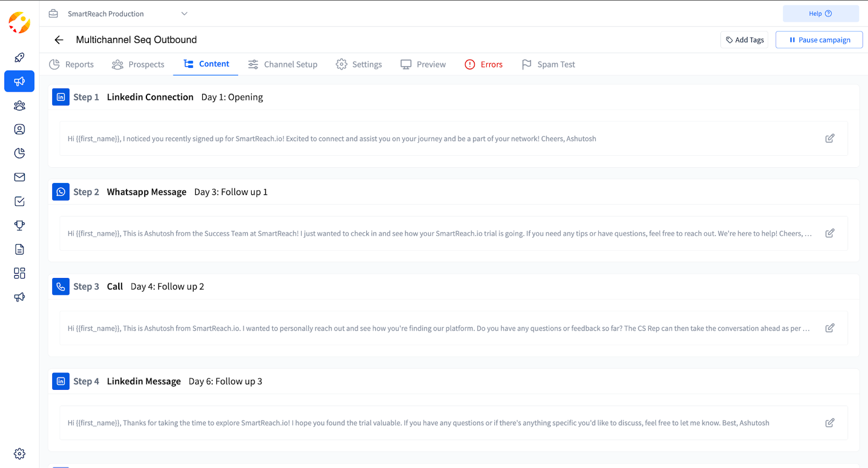Click the 'Day 1: Opening' label
This screenshot has height=468, width=868.
[x=232, y=97]
